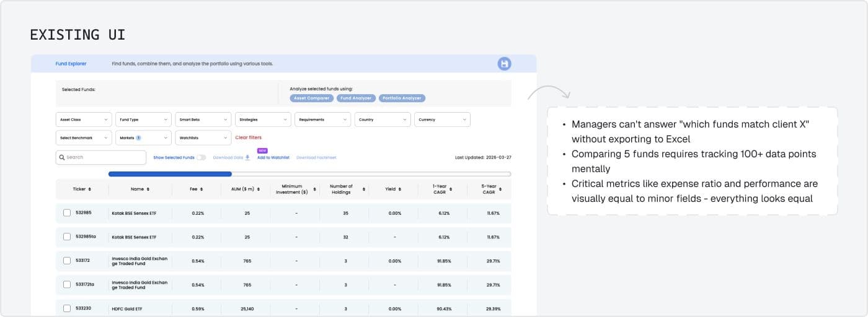Click HDFC Gold ETF fund name
The height and width of the screenshot is (317, 868).
coord(126,308)
